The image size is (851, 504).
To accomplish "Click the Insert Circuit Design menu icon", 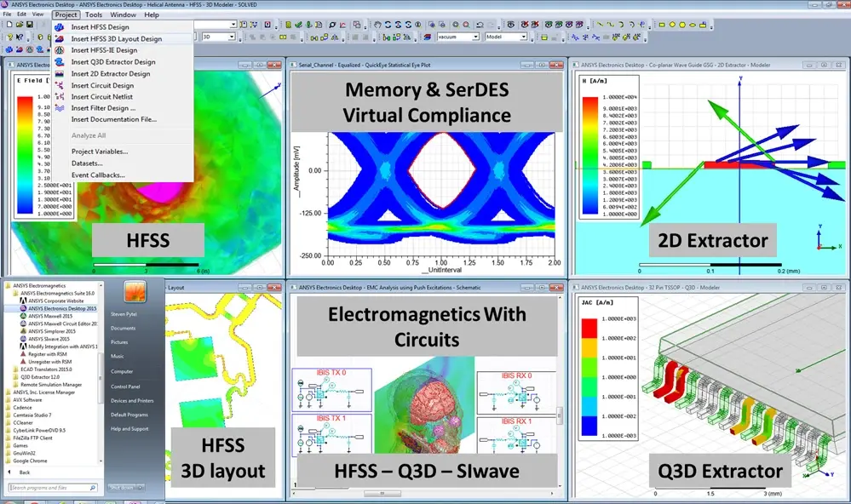I will pos(60,85).
